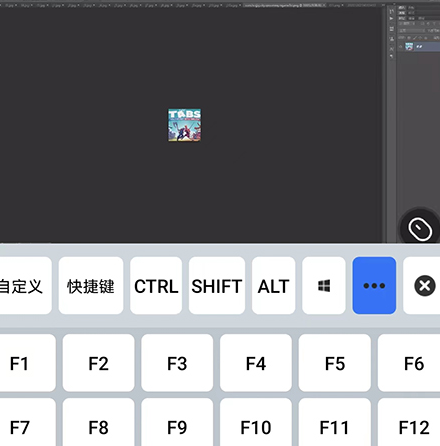Open the 快捷键 shortcuts panel
Screen dimensions: 440x446
pos(91,286)
